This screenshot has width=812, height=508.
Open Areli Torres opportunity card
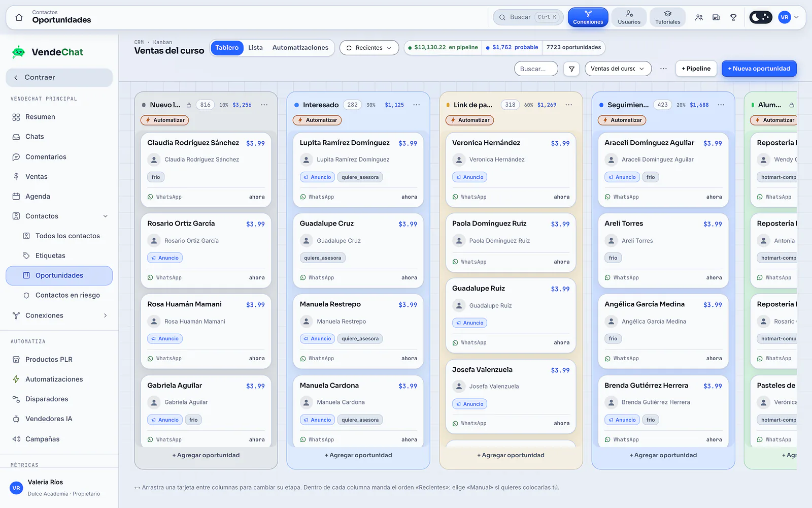[x=663, y=250]
